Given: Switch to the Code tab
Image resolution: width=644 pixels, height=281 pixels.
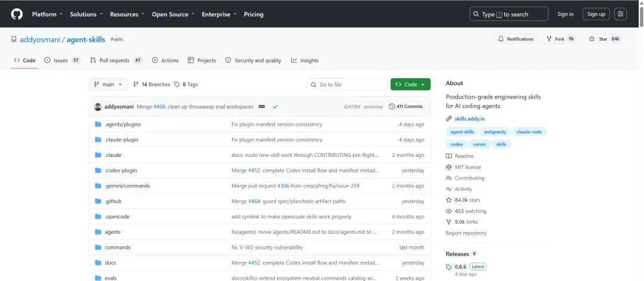Looking at the screenshot, I should [x=24, y=60].
